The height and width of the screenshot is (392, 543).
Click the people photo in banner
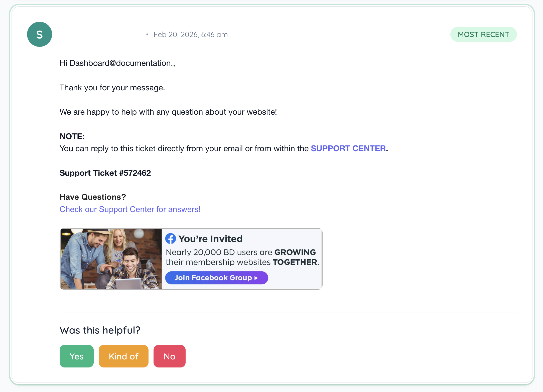(x=111, y=259)
